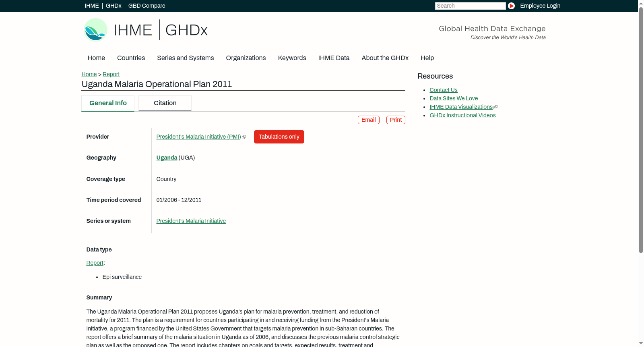Image resolution: width=644 pixels, height=347 pixels.
Task: Click the Tabulations only badge
Action: point(279,137)
